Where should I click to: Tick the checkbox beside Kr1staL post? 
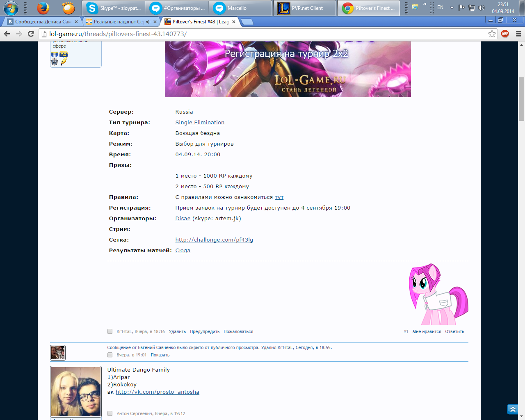[110, 331]
